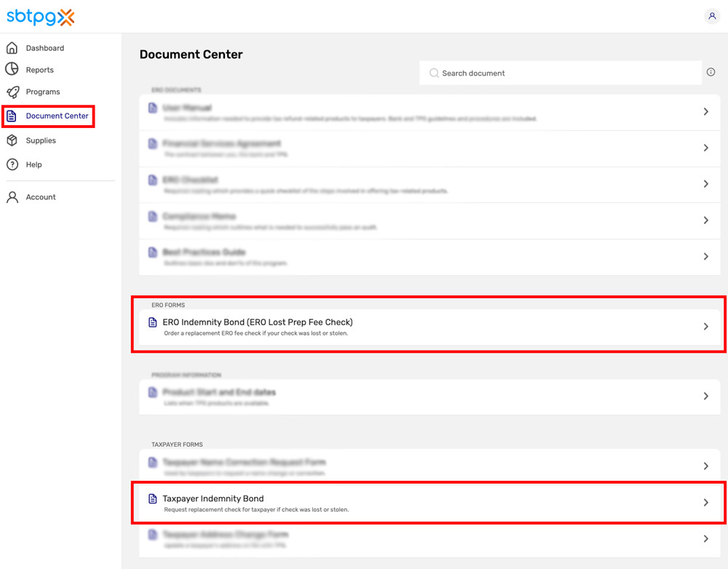Open Document Center in the sidebar
The height and width of the screenshot is (569, 728).
[57, 116]
